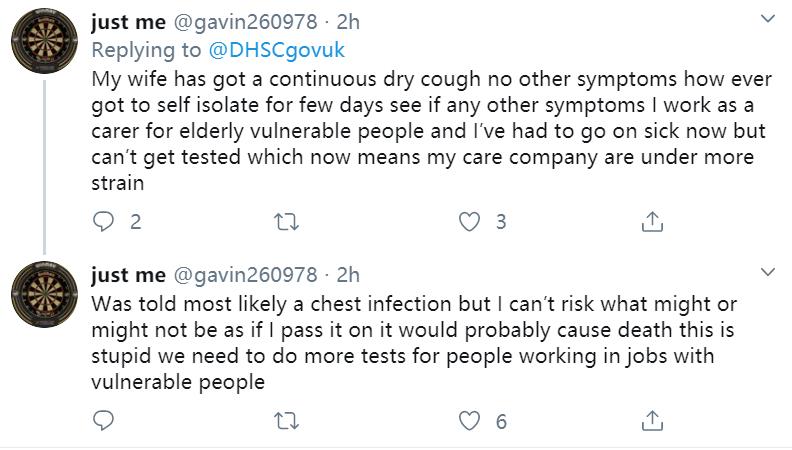This screenshot has height=450, width=792.
Task: Like the second tweet with 6 likes
Action: coord(469,421)
